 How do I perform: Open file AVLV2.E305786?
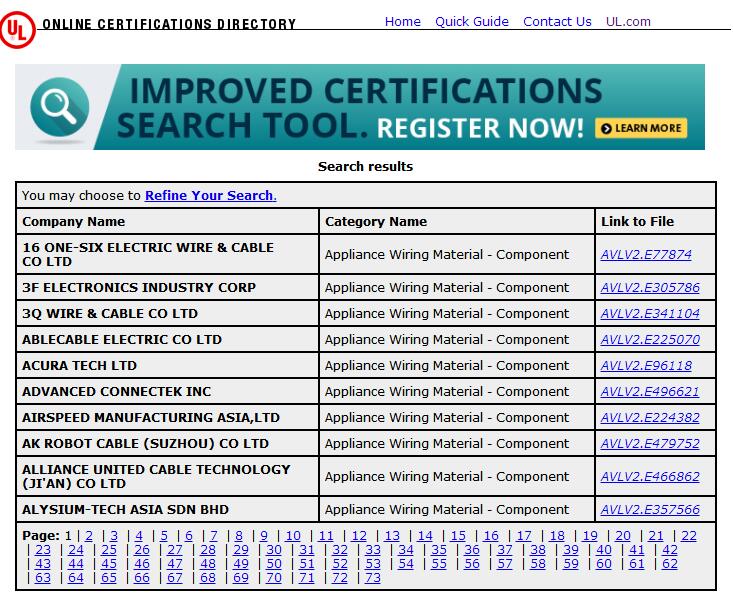click(x=650, y=288)
